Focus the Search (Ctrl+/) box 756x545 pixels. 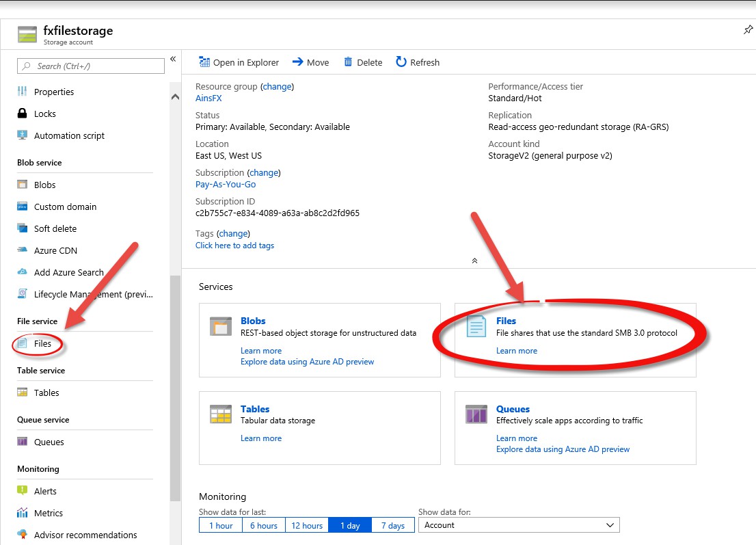coord(91,66)
